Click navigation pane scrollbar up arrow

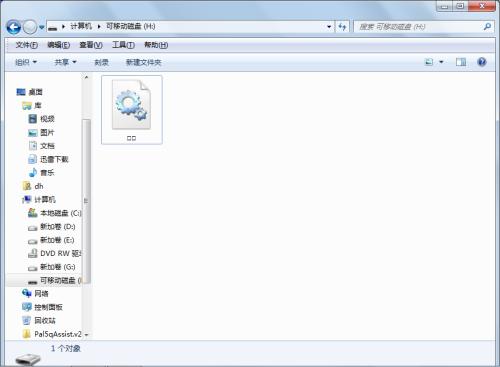tap(86, 77)
